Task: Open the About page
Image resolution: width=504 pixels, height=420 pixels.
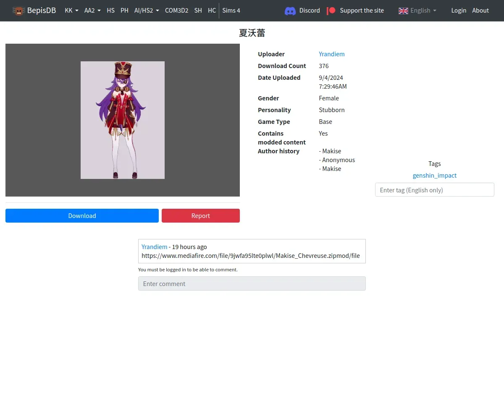Action: coord(480,10)
